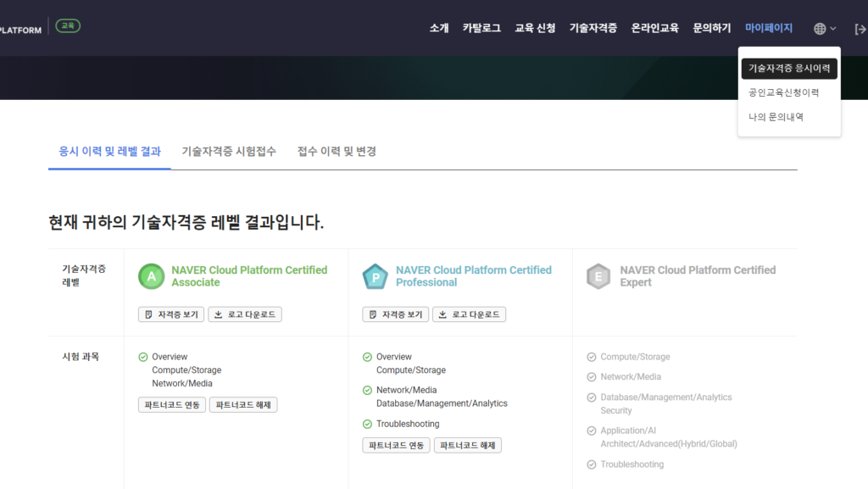Viewport: 868px width, 489px height.
Task: Open the 카탈로그 menu
Action: point(481,28)
